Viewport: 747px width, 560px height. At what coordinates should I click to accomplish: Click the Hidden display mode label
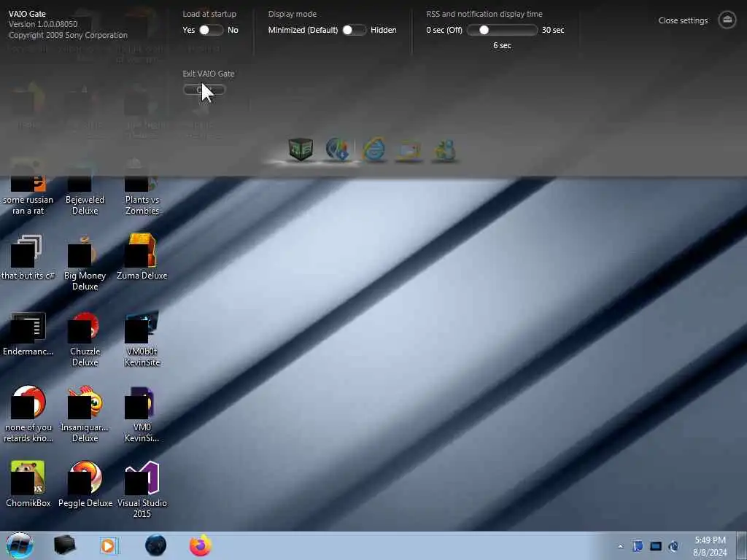[x=384, y=30]
